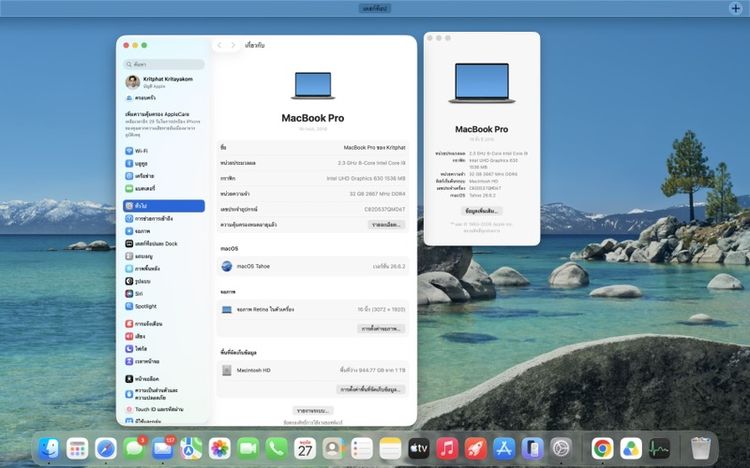Viewport: 750px width, 468px height.
Task: Click the Macintosh HD drive icon
Action: [x=227, y=370]
